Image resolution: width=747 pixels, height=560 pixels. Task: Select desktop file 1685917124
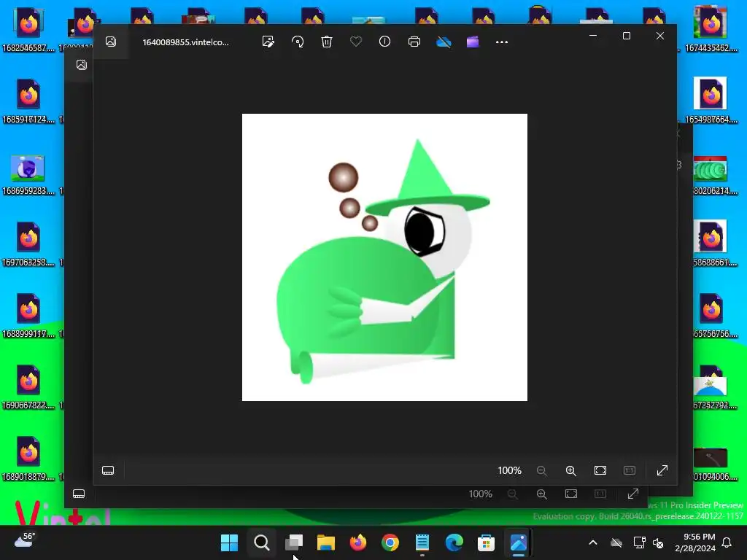[x=28, y=101]
